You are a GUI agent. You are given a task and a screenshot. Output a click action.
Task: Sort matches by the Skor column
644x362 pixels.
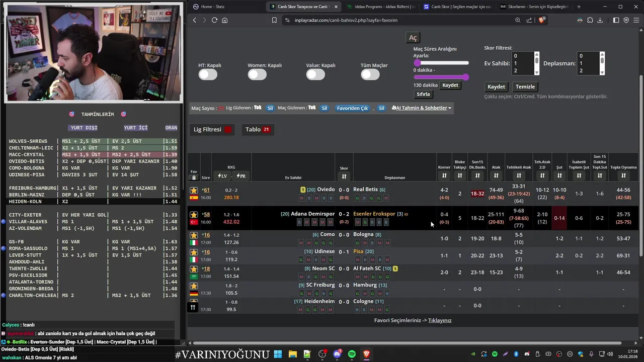[x=344, y=176]
